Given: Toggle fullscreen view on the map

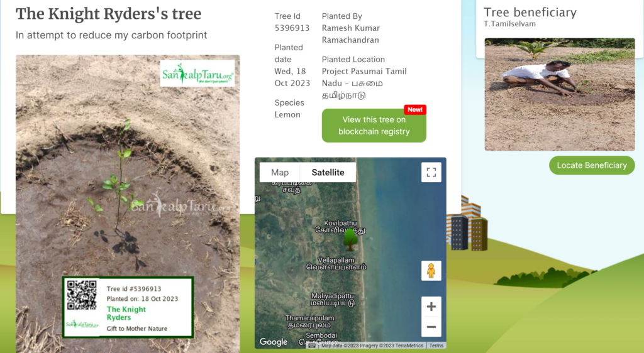Looking at the screenshot, I should point(431,172).
